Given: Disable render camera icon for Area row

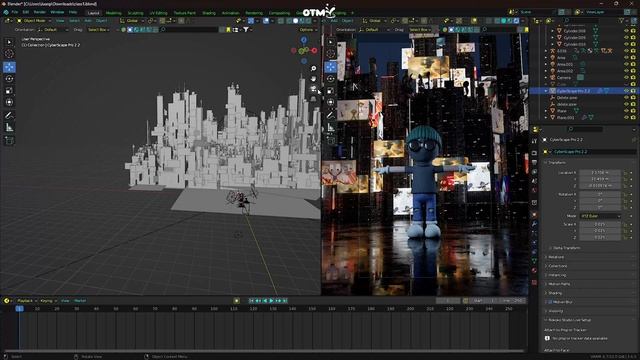Looking at the screenshot, I should (633, 58).
